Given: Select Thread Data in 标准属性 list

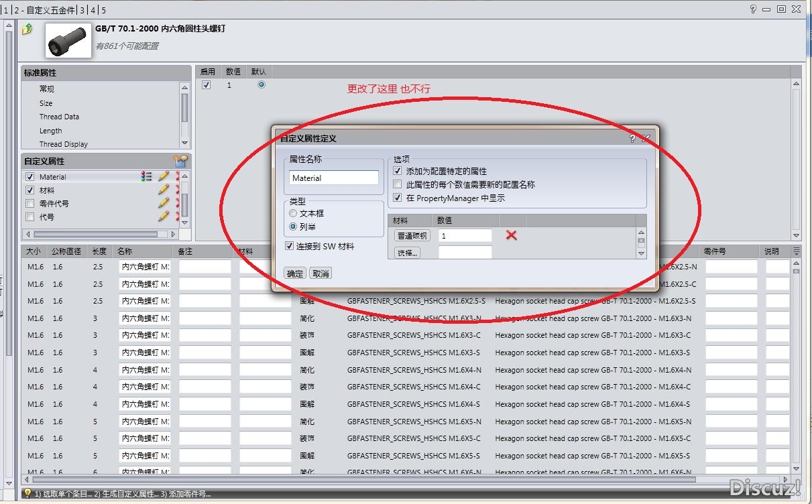Looking at the screenshot, I should coord(59,117).
